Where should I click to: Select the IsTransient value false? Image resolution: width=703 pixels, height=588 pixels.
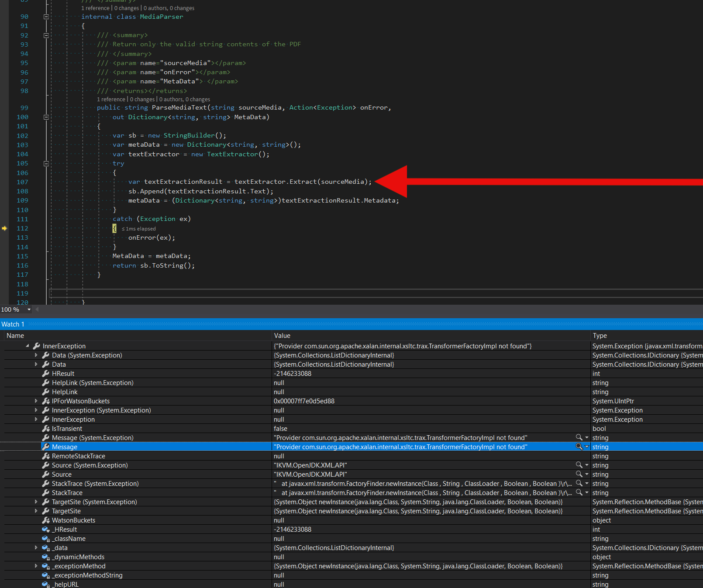tap(280, 429)
